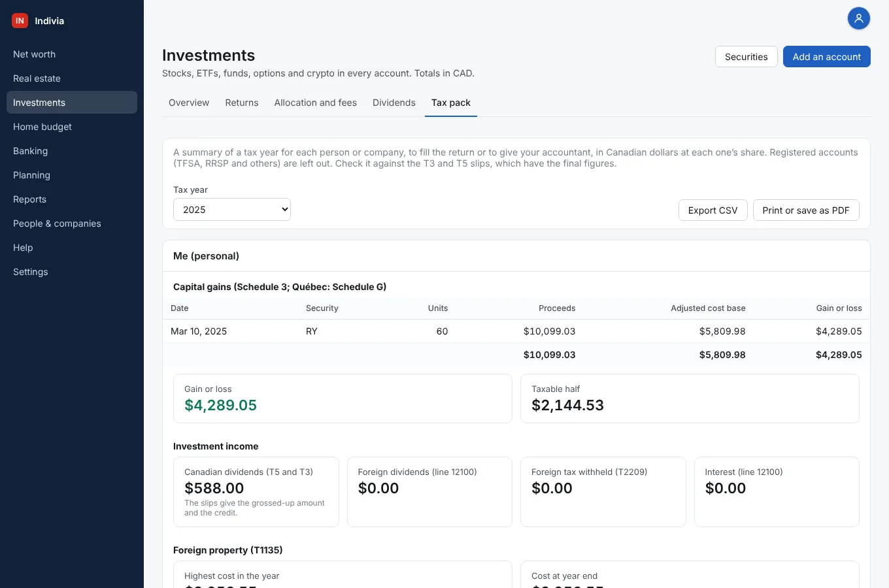Click the Foreign tax withheld (T2209) card

603,492
